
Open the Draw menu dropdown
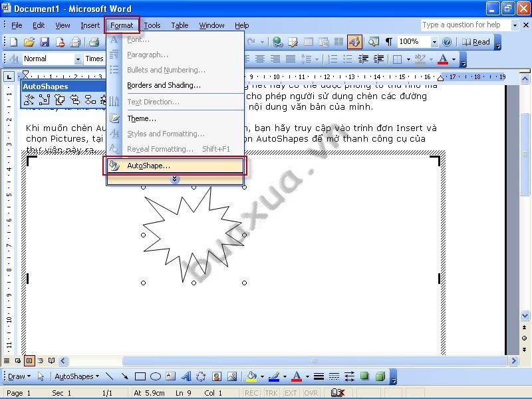(19, 376)
